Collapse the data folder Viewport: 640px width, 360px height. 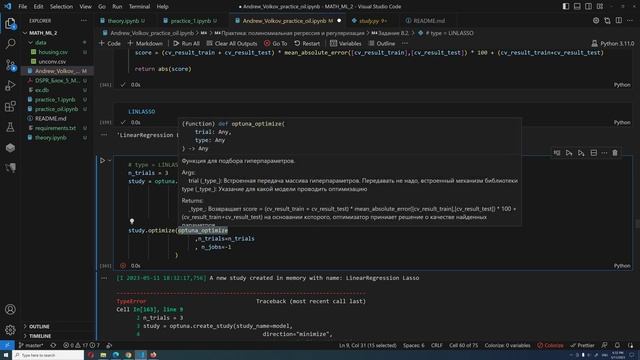(40, 42)
